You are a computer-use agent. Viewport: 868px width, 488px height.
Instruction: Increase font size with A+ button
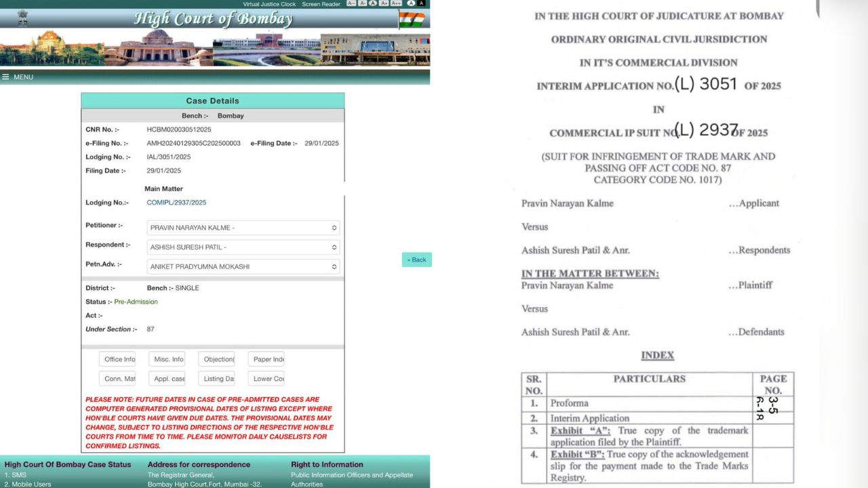pyautogui.click(x=384, y=3)
